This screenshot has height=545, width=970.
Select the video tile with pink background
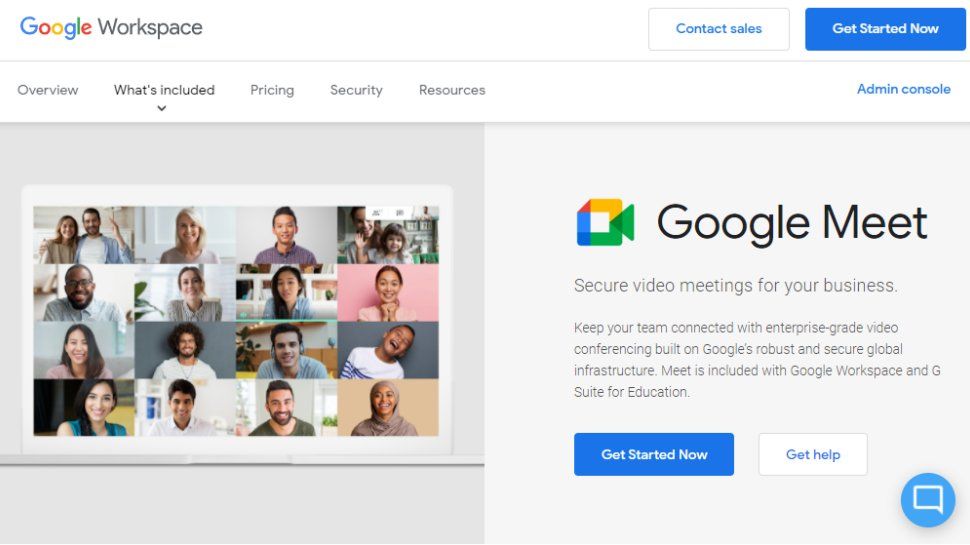(x=388, y=292)
